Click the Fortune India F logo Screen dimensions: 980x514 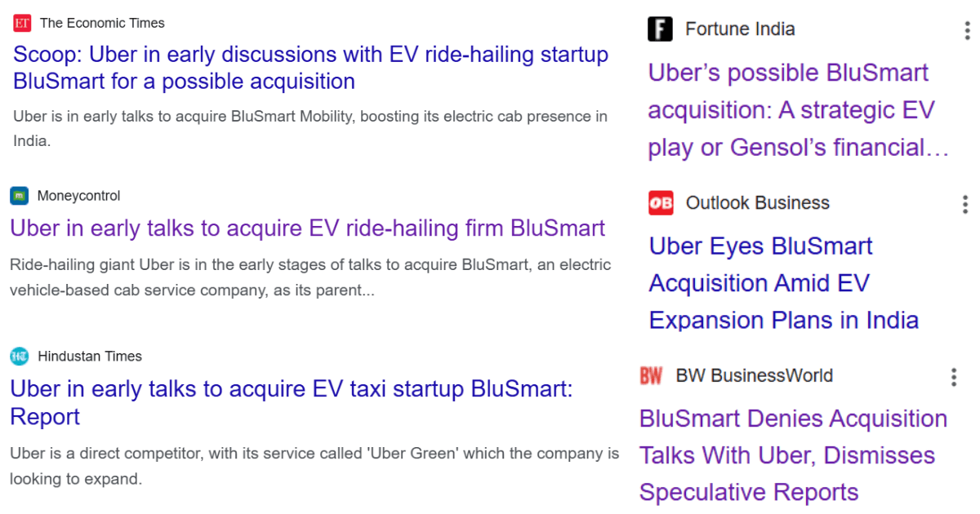(660, 29)
